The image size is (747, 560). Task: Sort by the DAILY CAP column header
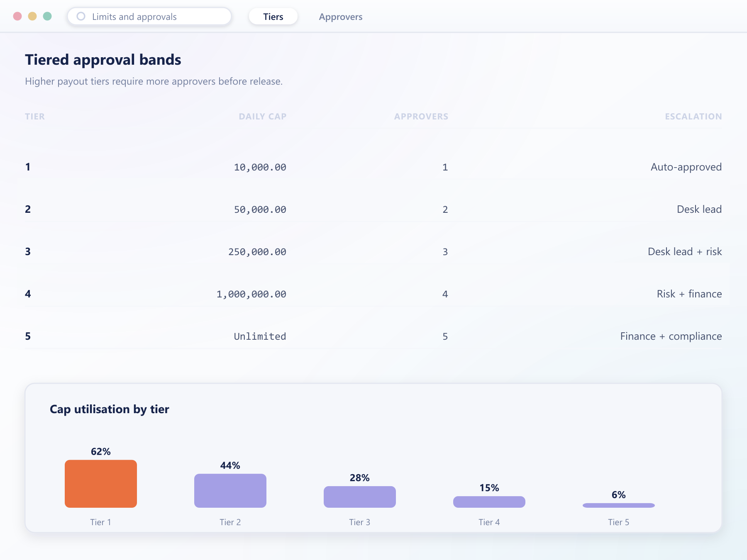pos(263,117)
